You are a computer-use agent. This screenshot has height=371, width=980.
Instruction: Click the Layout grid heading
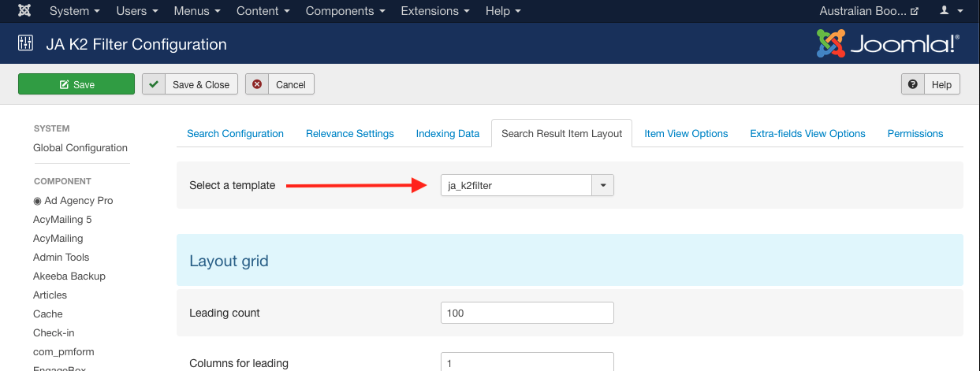(229, 261)
